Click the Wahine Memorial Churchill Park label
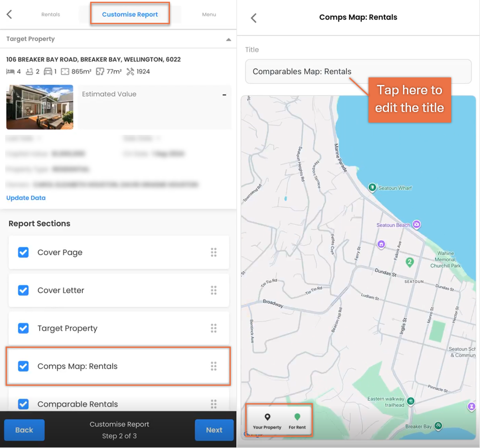480x448 pixels. (x=445, y=260)
